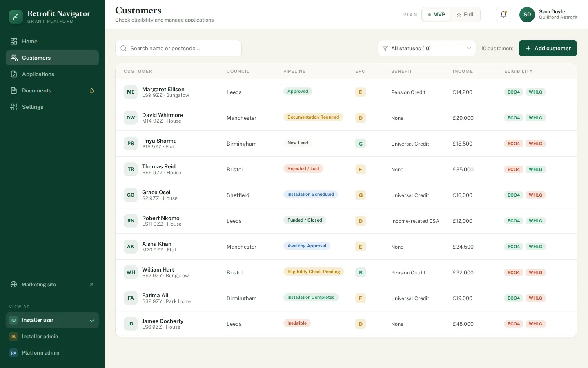Select the Customers sidebar item
Screen dimensions: 588x368
[52, 58]
